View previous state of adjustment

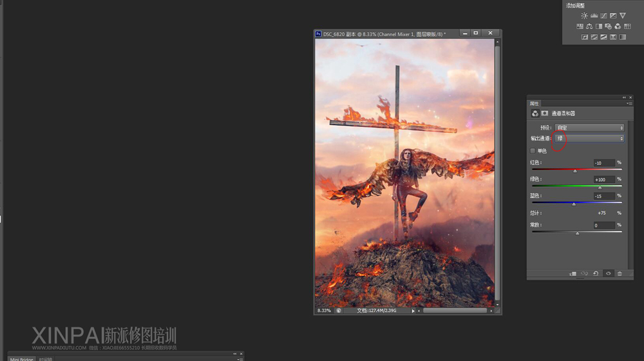click(x=584, y=273)
